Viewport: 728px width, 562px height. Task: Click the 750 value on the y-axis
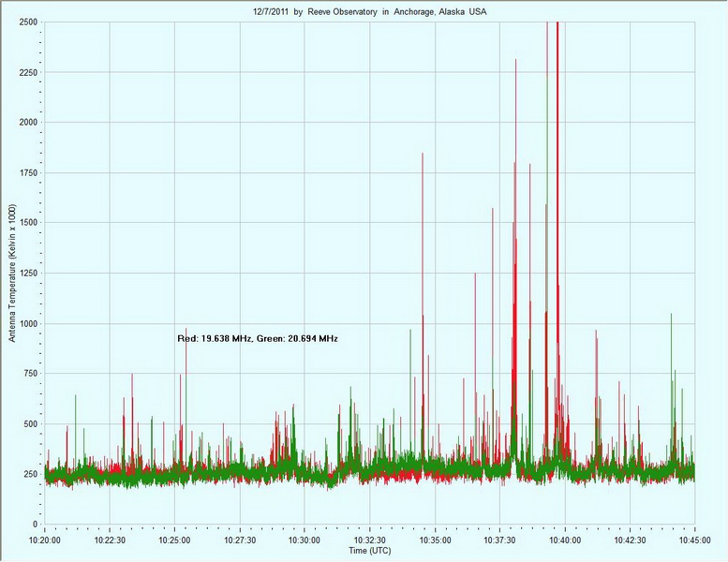pyautogui.click(x=31, y=374)
